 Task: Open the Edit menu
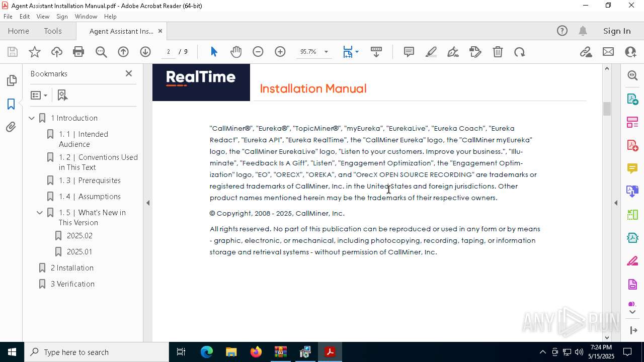(25, 16)
